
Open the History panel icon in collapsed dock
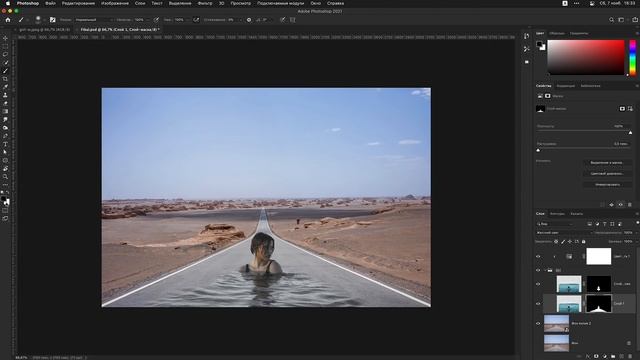527,36
